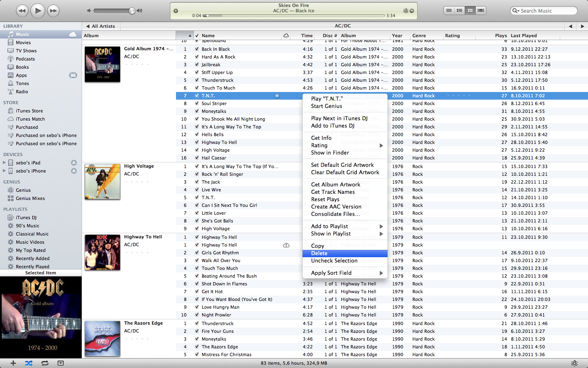Screen dimensions: 588x368
Task: Click the iCloud download icon on Highway To Hell track
Action: point(286,245)
